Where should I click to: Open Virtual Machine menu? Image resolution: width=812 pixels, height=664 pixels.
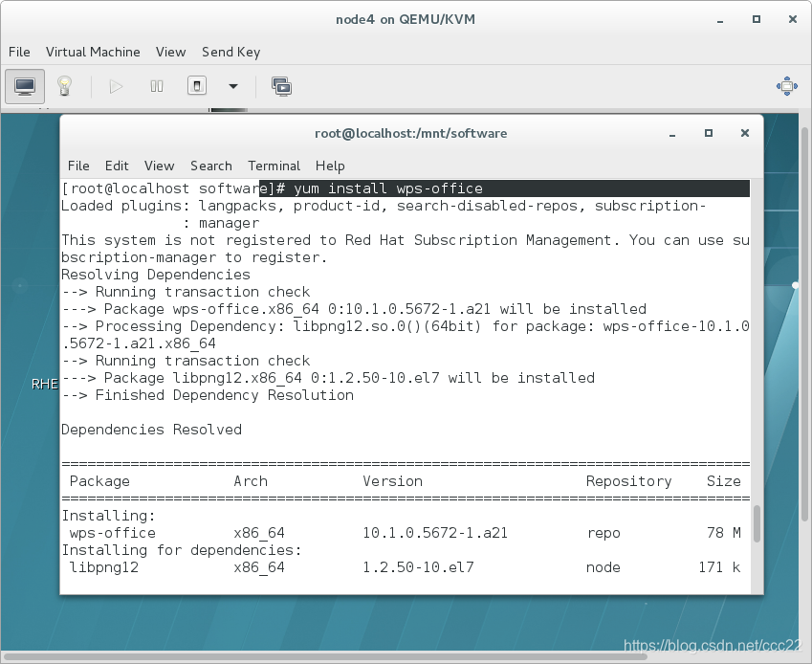93,52
